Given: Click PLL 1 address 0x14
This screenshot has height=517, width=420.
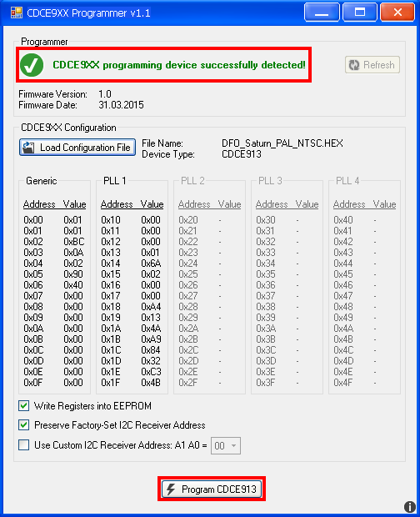Looking at the screenshot, I should click(111, 264).
